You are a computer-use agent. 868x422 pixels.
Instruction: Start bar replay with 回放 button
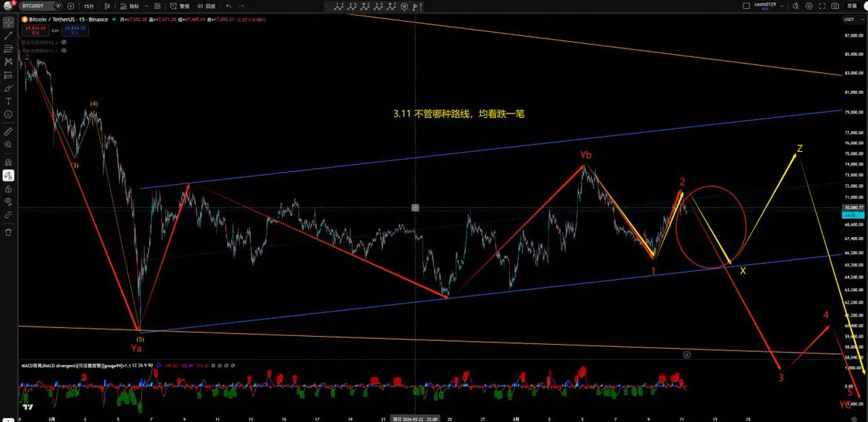click(206, 6)
